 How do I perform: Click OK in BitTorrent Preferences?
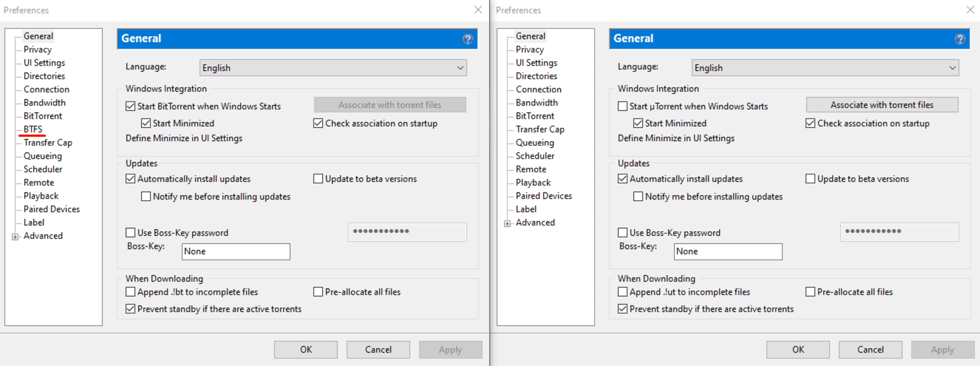(x=306, y=349)
